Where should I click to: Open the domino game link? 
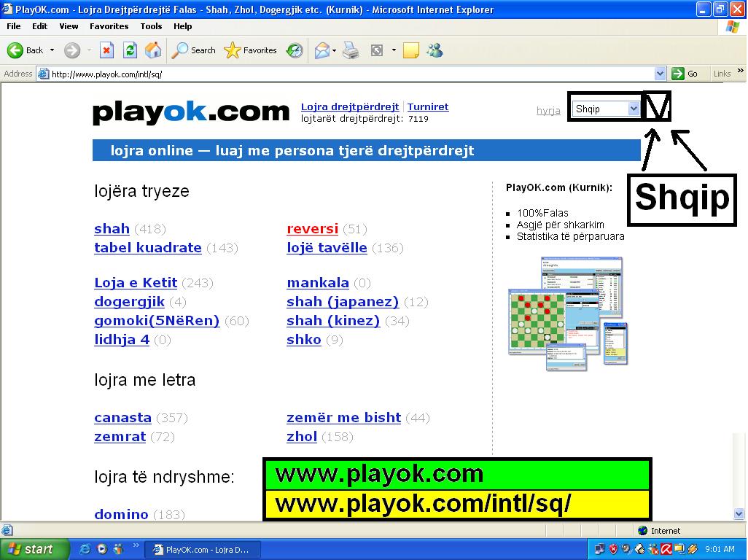[x=121, y=514]
